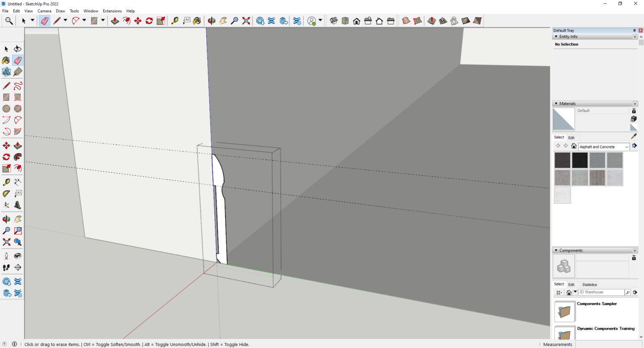The width and height of the screenshot is (644, 348).
Task: Activate the Rotate tool
Action: [x=6, y=157]
